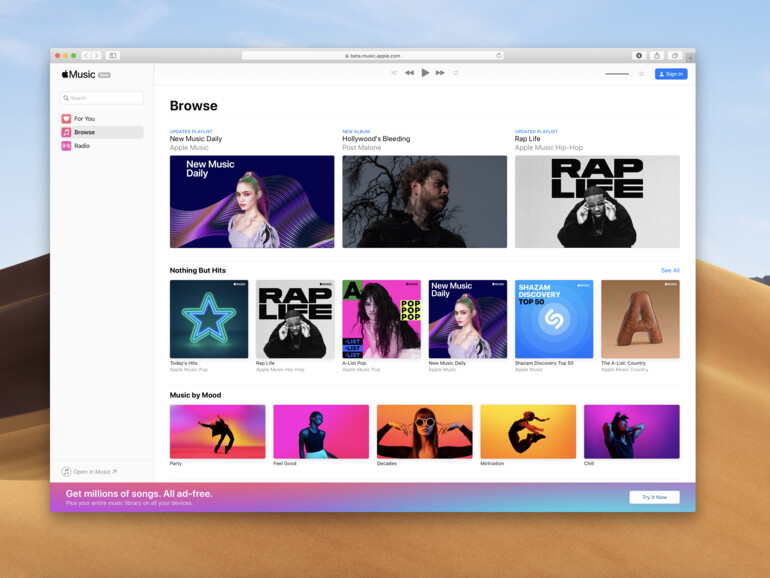The width and height of the screenshot is (770, 578).
Task: Toggle the Safari sidebar button
Action: 112,55
